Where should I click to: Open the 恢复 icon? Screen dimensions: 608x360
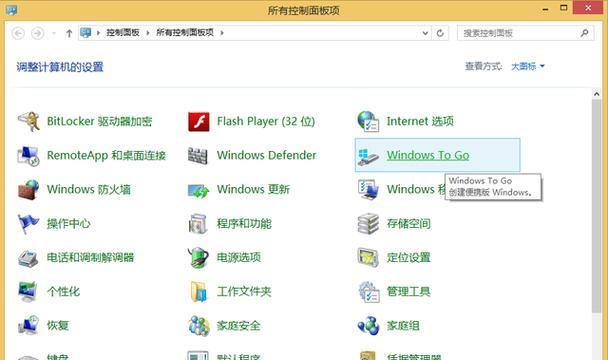click(28, 325)
